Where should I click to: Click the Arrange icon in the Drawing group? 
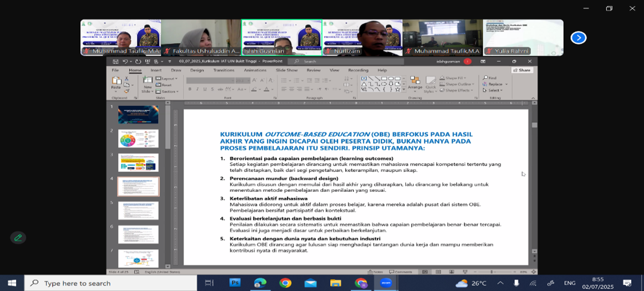(x=415, y=84)
